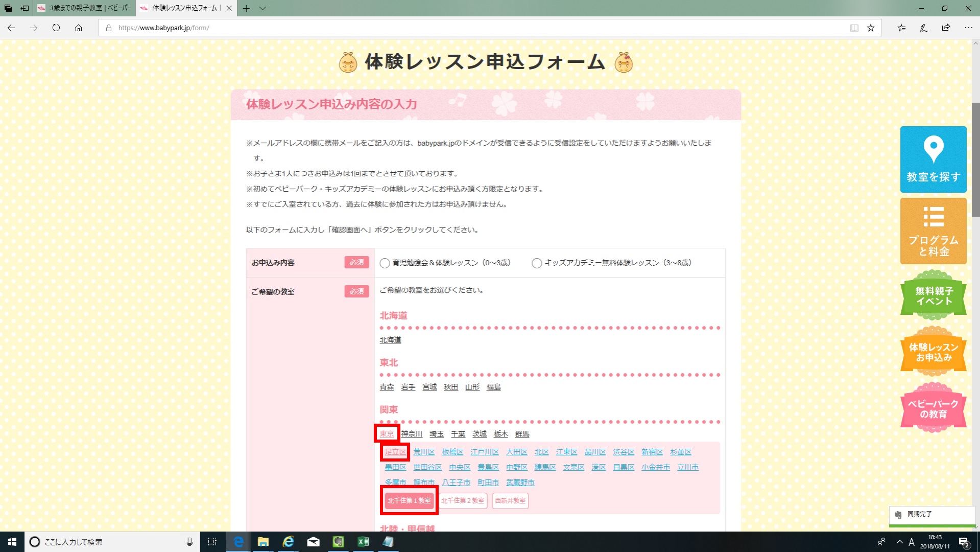Reload the current page
The width and height of the screenshot is (980, 552).
coord(56,28)
